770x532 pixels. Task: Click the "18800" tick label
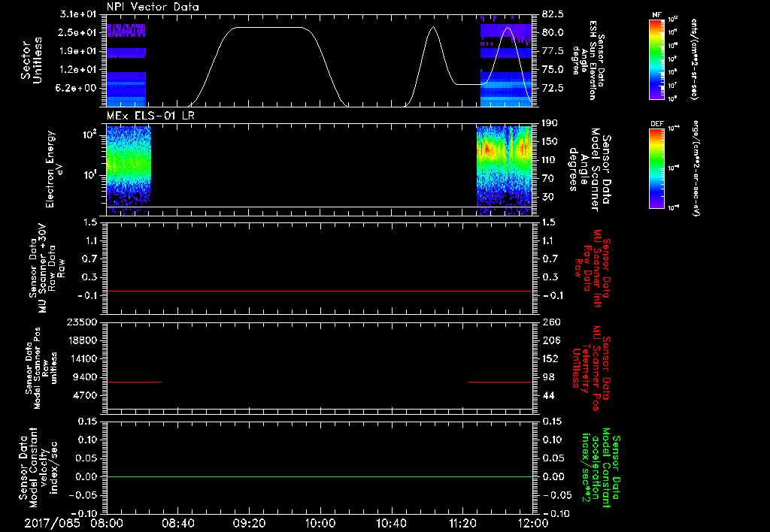(81, 340)
